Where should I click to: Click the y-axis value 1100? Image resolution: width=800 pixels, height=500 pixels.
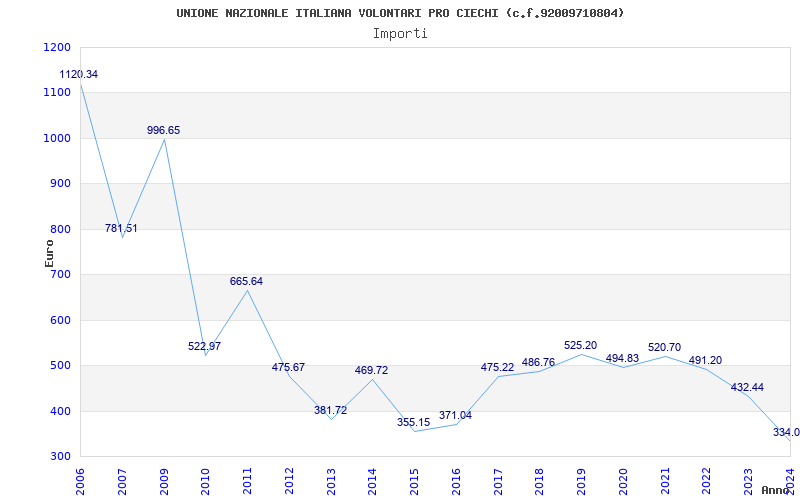[x=58, y=93]
